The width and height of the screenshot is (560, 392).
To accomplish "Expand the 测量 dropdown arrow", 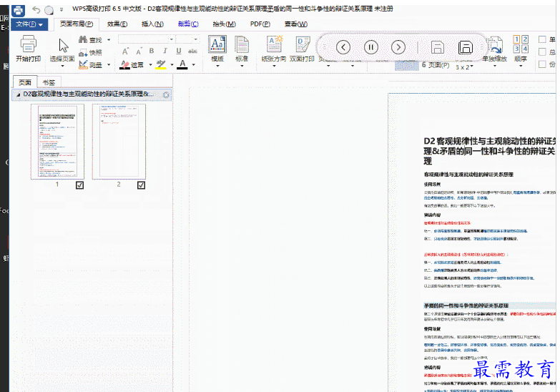I will coord(109,65).
